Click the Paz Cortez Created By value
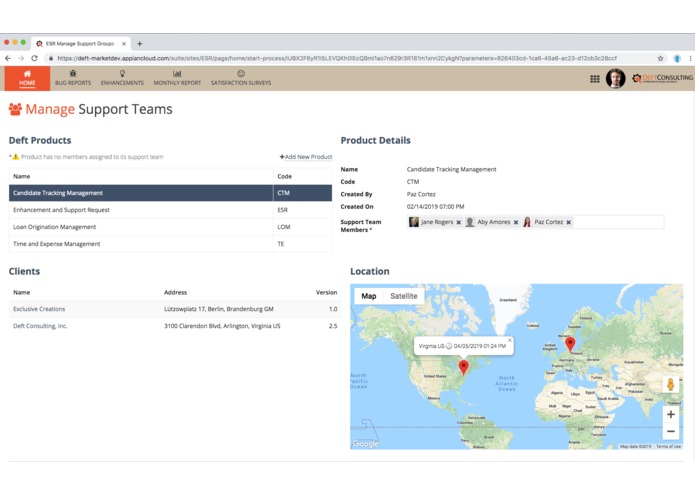Screen dimensions: 695x494 [421, 194]
